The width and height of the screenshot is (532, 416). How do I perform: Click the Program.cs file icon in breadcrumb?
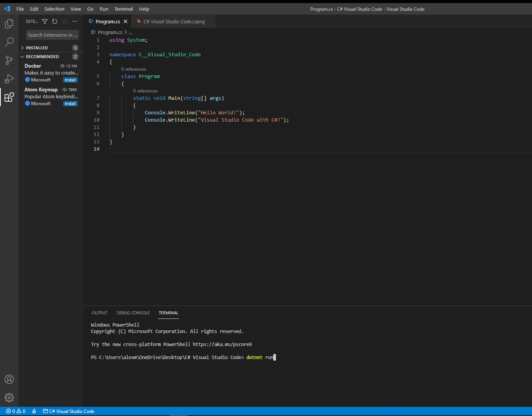coord(93,32)
